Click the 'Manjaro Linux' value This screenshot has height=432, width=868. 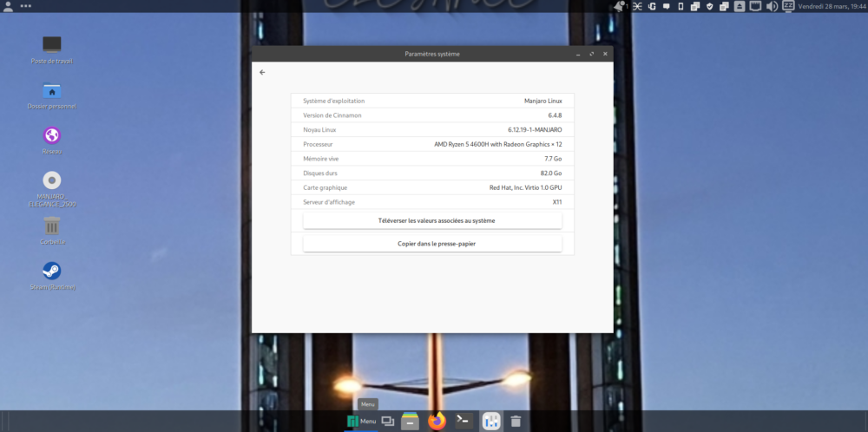tap(543, 101)
